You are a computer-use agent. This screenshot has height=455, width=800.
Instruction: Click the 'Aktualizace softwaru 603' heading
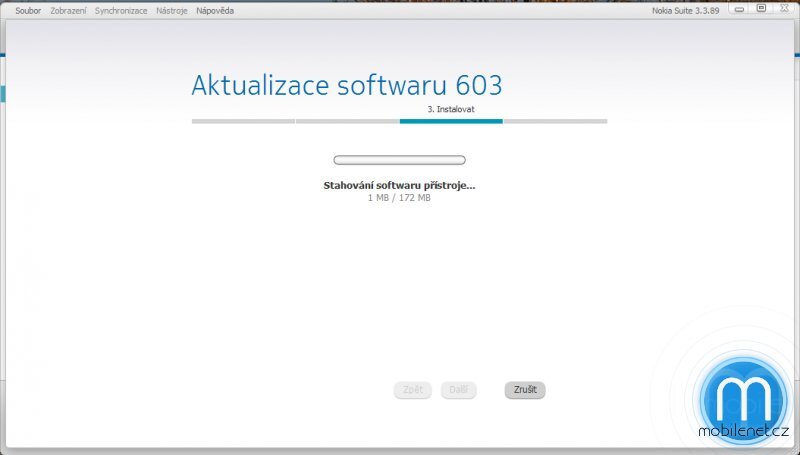pos(347,84)
